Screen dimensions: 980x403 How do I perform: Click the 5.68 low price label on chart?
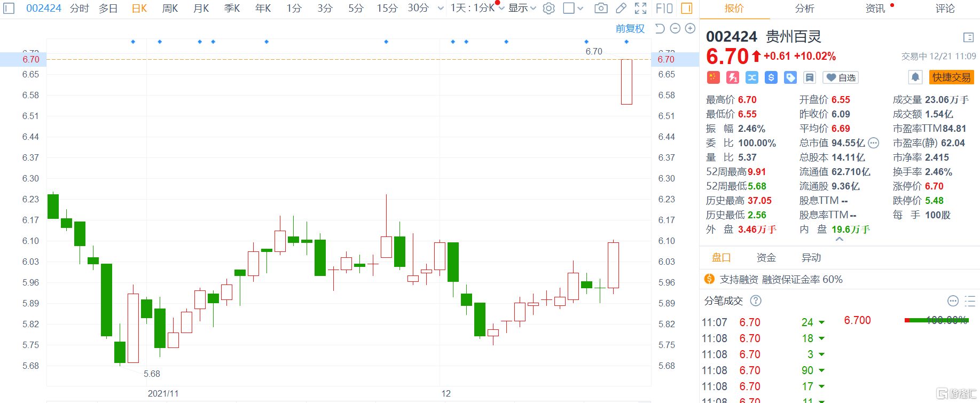(x=152, y=374)
